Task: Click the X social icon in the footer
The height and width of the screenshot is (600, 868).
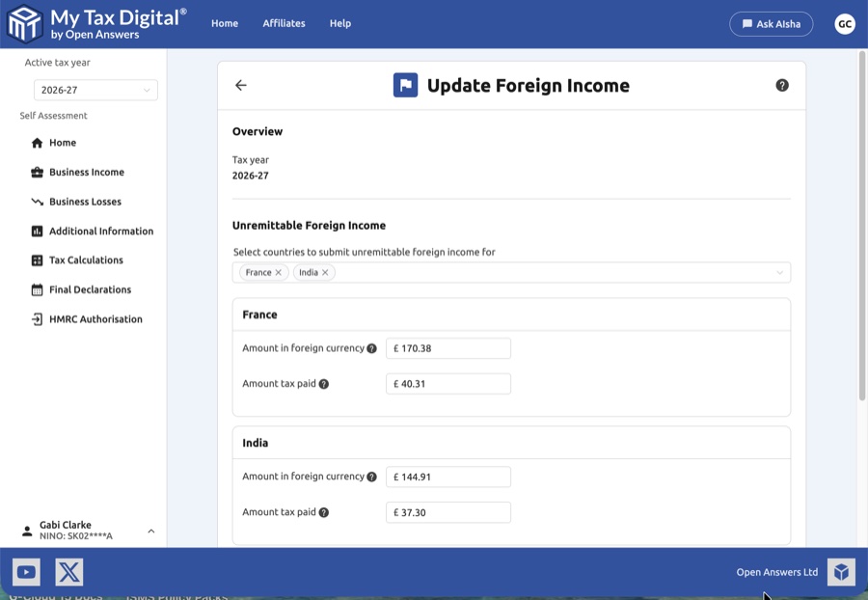Action: click(x=67, y=571)
